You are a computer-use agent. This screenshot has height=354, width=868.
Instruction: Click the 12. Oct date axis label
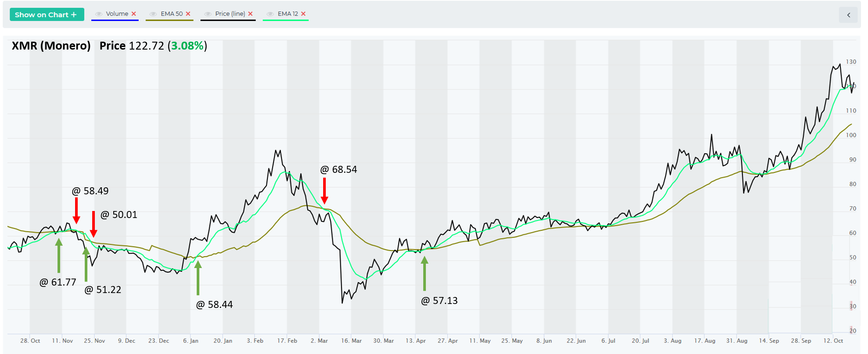tap(833, 341)
